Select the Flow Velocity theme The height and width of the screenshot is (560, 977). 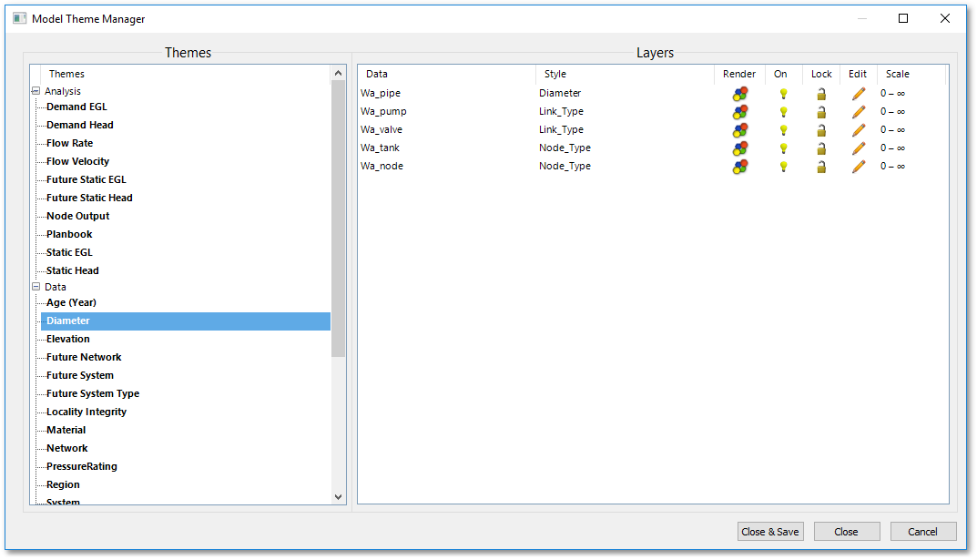77,160
